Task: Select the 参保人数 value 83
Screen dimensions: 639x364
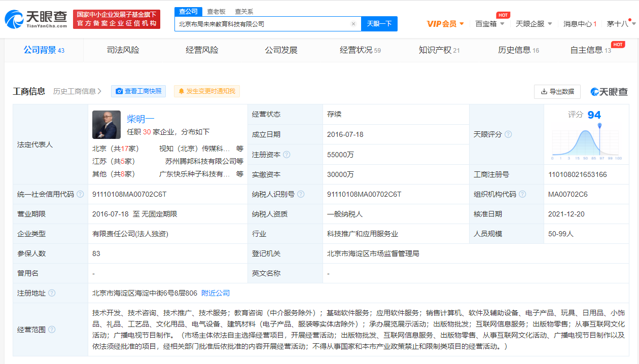Action: pyautogui.click(x=96, y=253)
